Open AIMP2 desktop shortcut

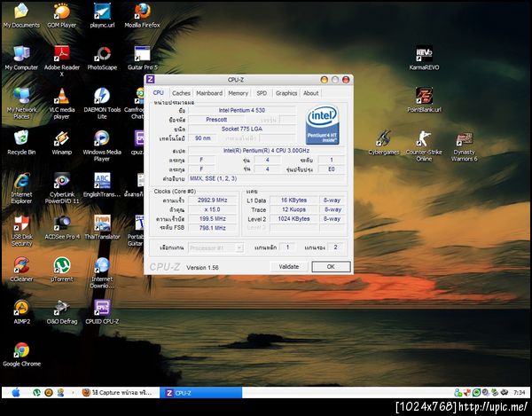click(x=21, y=312)
